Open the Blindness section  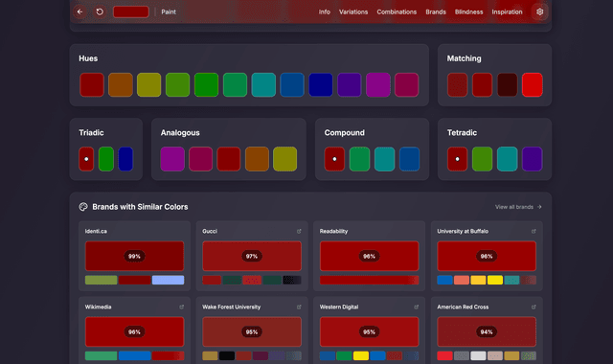[x=468, y=11]
